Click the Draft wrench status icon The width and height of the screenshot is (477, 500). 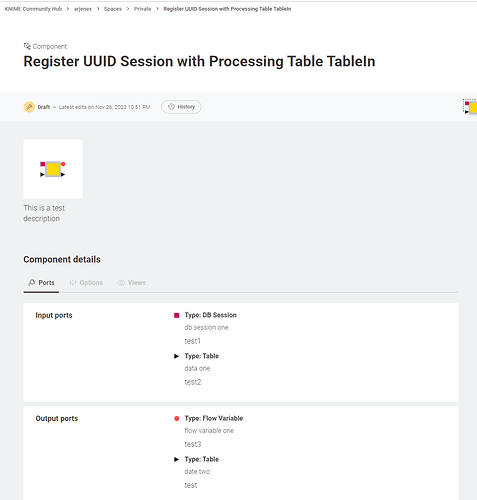29,107
